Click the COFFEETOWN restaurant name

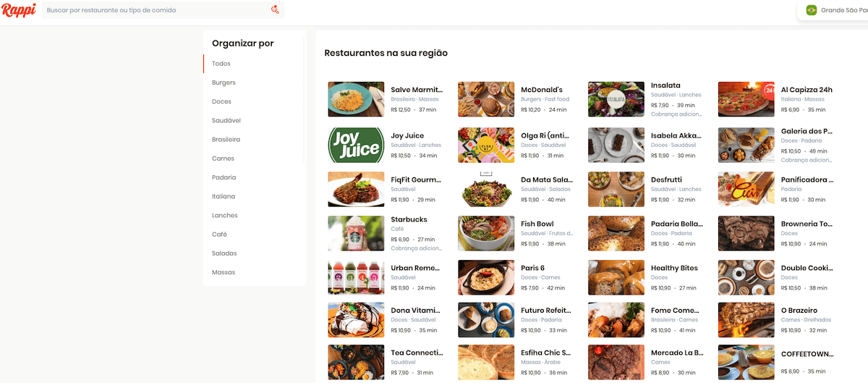point(807,354)
